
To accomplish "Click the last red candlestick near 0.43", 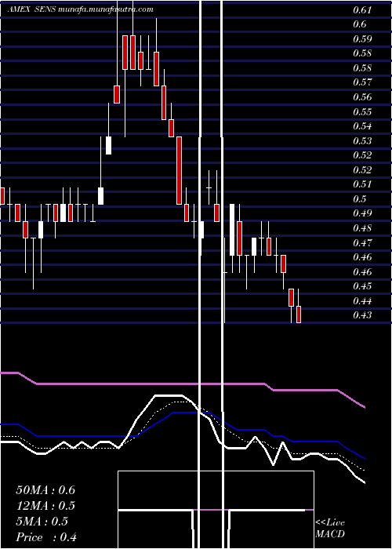I will click(x=299, y=314).
